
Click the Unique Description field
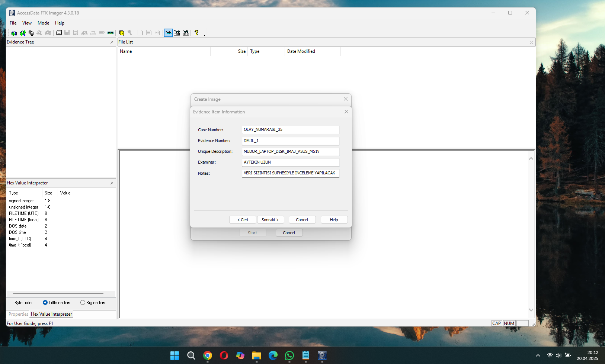[x=291, y=151]
